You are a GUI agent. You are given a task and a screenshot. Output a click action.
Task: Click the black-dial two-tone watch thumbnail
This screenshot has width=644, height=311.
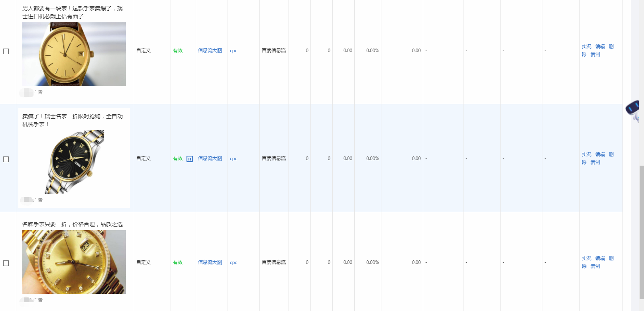[x=74, y=162]
